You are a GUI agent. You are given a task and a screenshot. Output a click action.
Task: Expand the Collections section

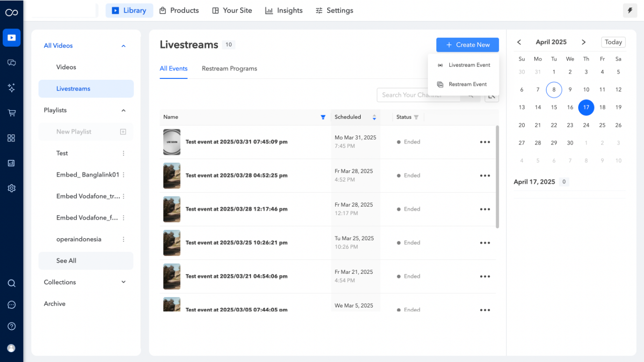pos(123,282)
